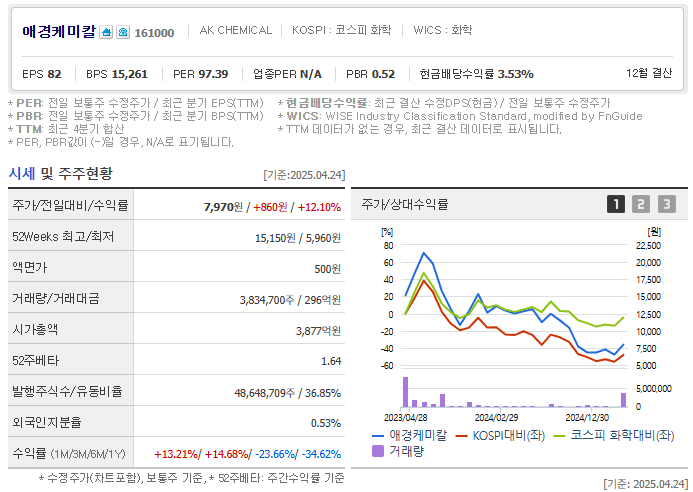Click the 애경케미칼 company name
Screen dimensions: 693x492
tap(59, 31)
